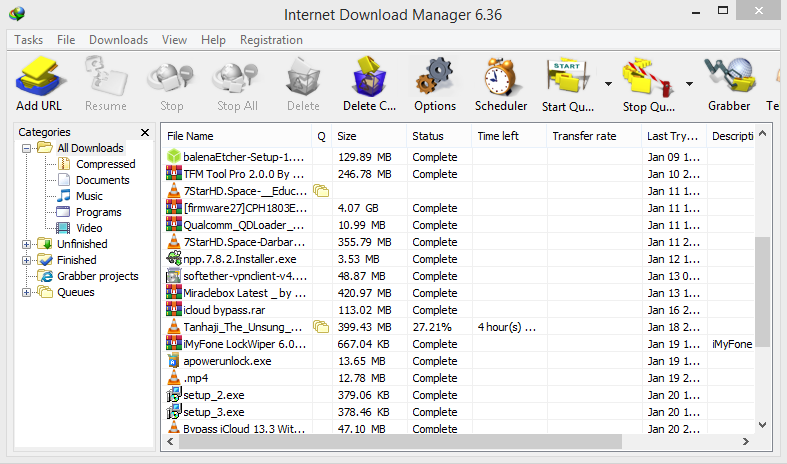Collapse the All Downloads tree node
Screen dimensions: 787x464
[27, 148]
